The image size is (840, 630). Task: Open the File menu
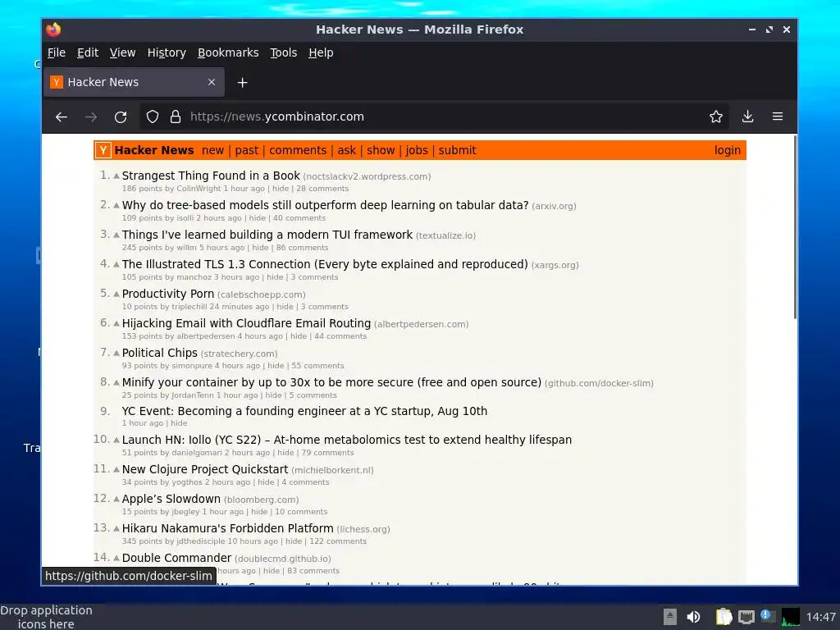(57, 52)
